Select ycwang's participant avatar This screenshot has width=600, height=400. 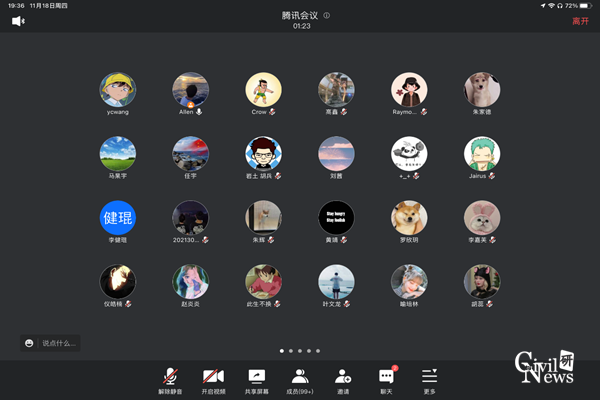point(118,90)
